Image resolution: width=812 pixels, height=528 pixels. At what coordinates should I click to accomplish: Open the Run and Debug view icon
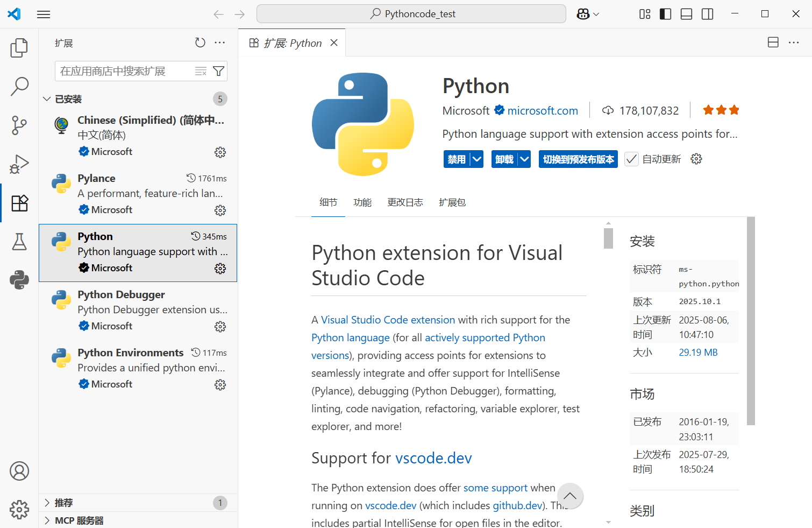coord(19,164)
